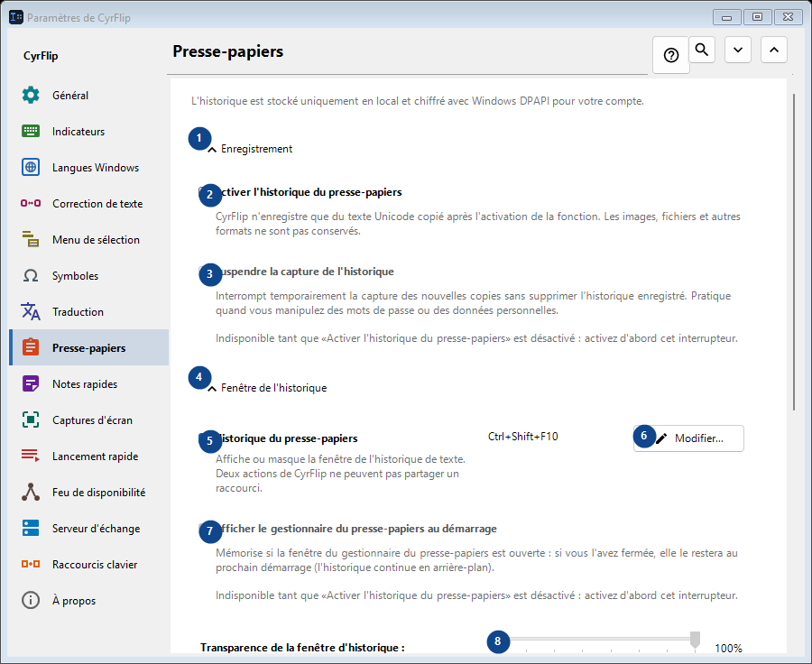Click the up chevron in header

click(774, 50)
